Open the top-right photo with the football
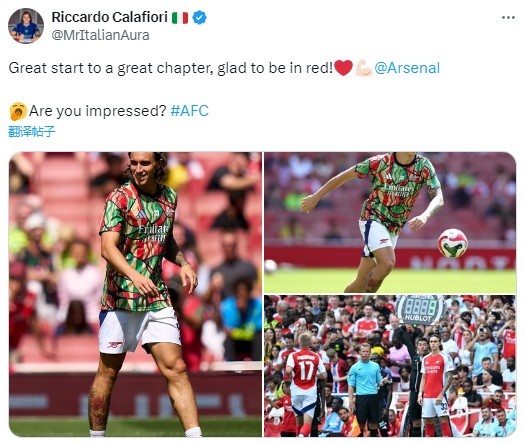The width and height of the screenshot is (525, 444). 390,222
